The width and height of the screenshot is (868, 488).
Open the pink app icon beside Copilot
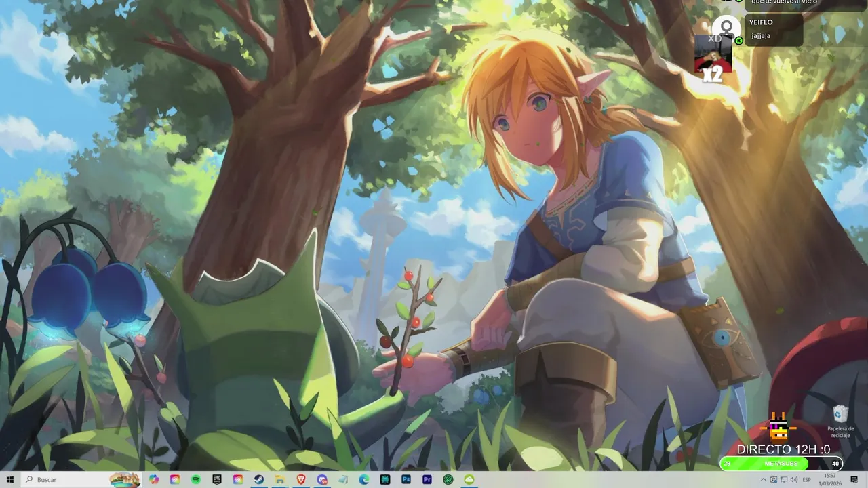pos(175,479)
